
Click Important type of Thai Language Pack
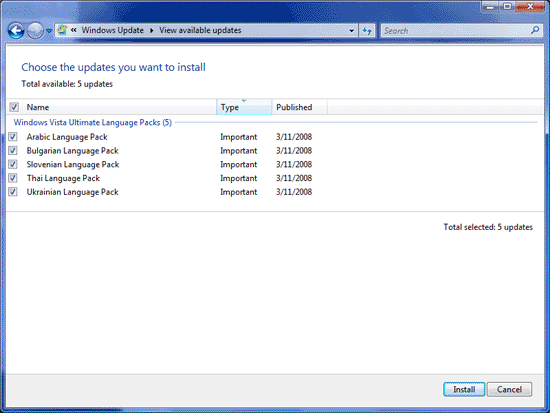pyautogui.click(x=239, y=178)
